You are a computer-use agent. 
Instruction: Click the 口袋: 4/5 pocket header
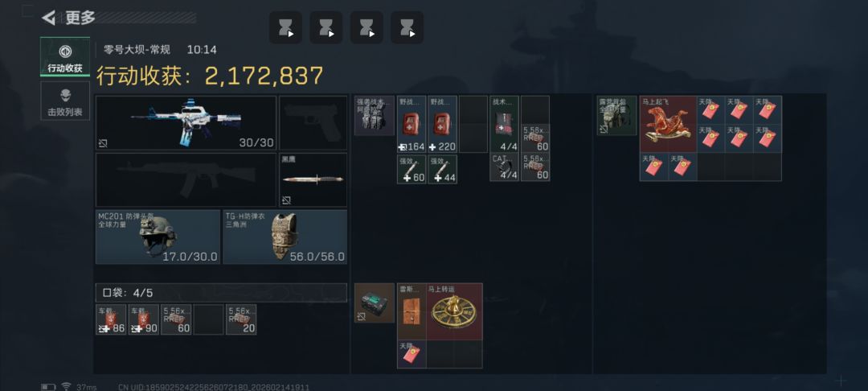coord(222,293)
